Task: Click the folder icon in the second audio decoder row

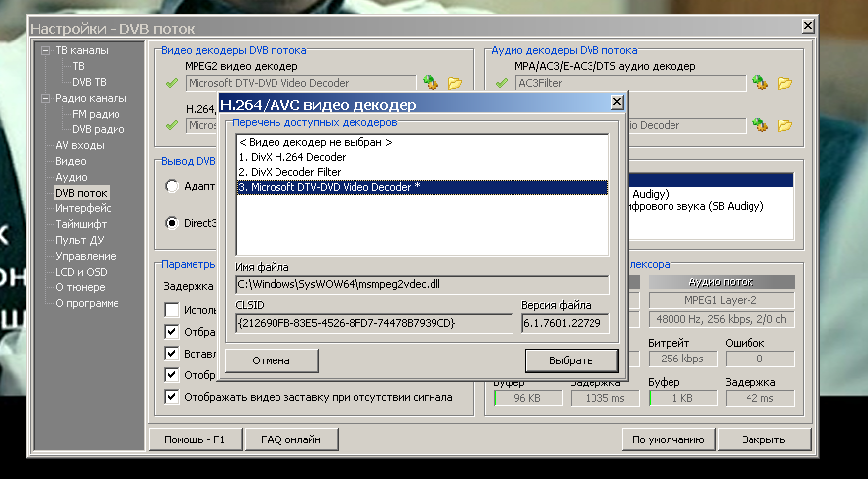Action: (785, 125)
